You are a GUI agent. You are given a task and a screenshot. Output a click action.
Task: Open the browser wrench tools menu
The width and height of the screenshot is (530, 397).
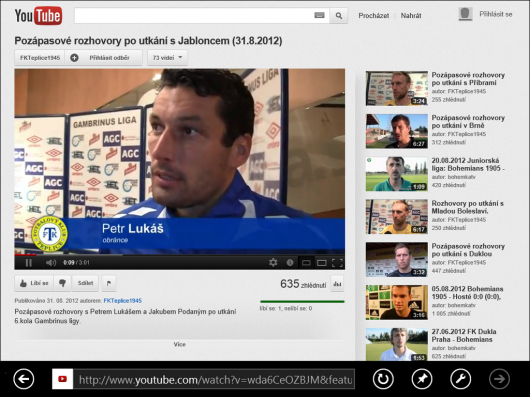point(460,379)
